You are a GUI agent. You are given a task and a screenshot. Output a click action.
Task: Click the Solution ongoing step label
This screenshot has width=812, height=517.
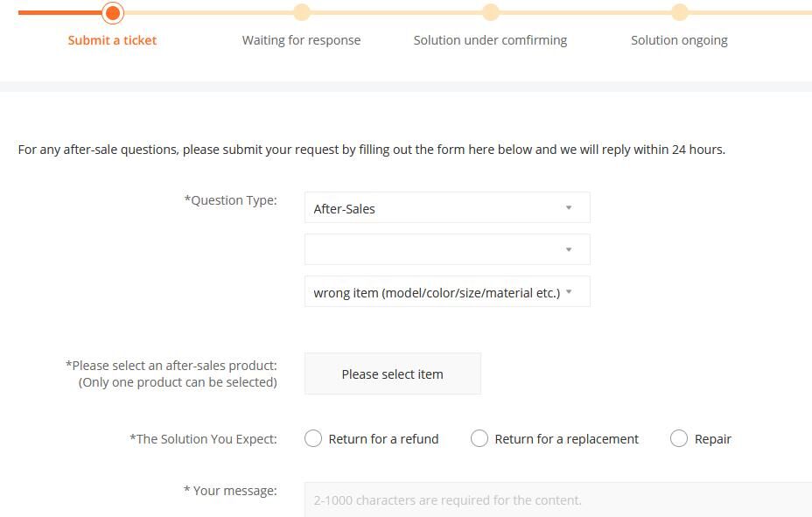(x=679, y=40)
